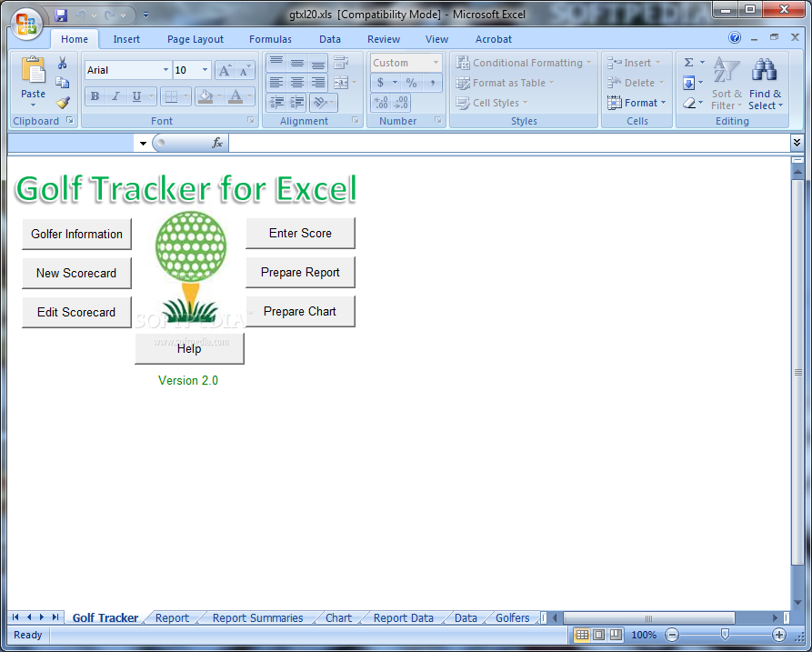The height and width of the screenshot is (652, 812).
Task: Click the Golfer Information button
Action: (x=76, y=234)
